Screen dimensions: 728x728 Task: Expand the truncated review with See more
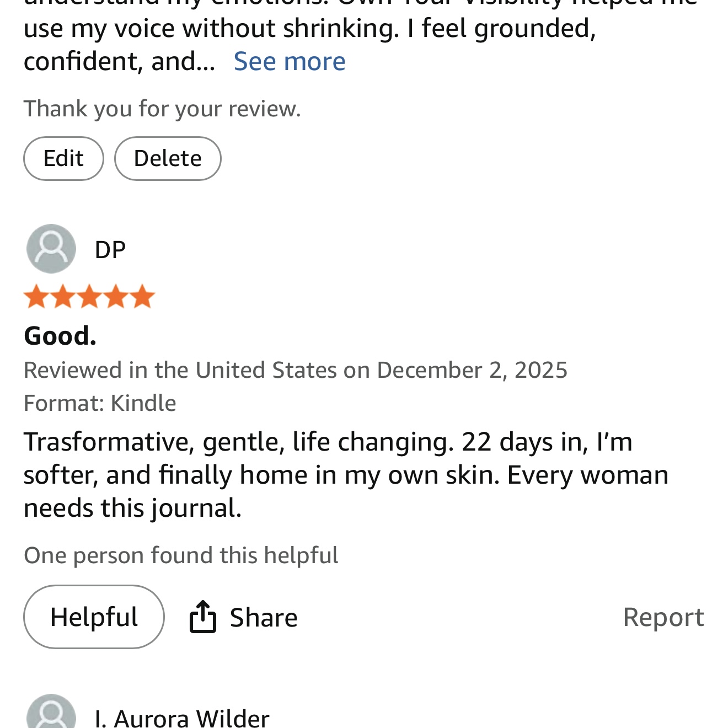point(289,61)
